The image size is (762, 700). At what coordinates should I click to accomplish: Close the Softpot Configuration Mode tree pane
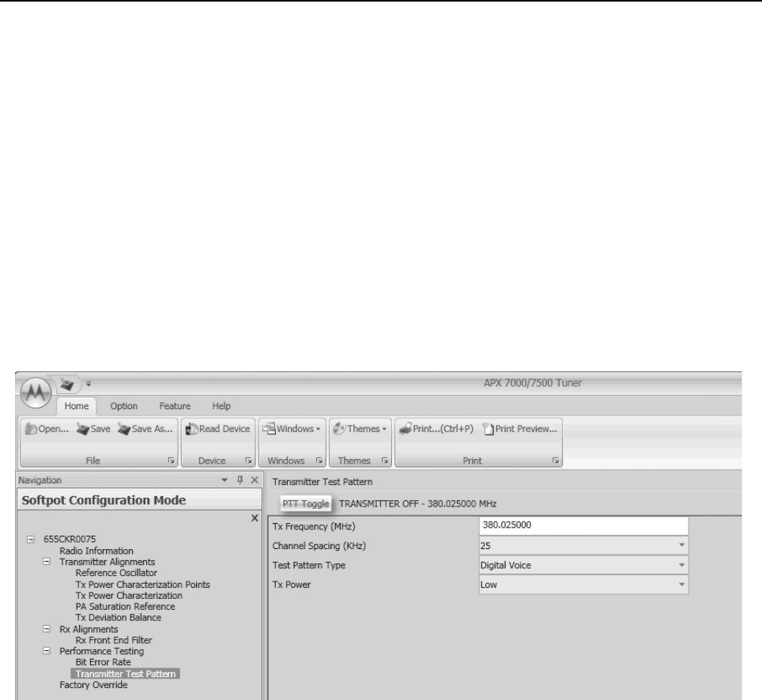tap(255, 518)
